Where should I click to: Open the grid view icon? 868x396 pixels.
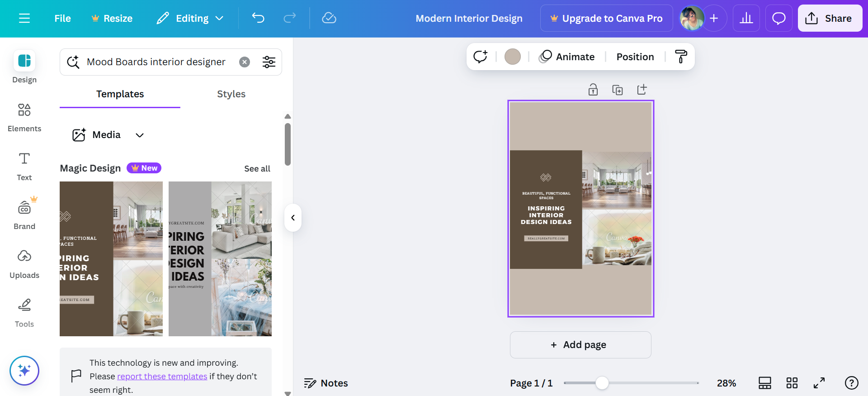(x=792, y=383)
